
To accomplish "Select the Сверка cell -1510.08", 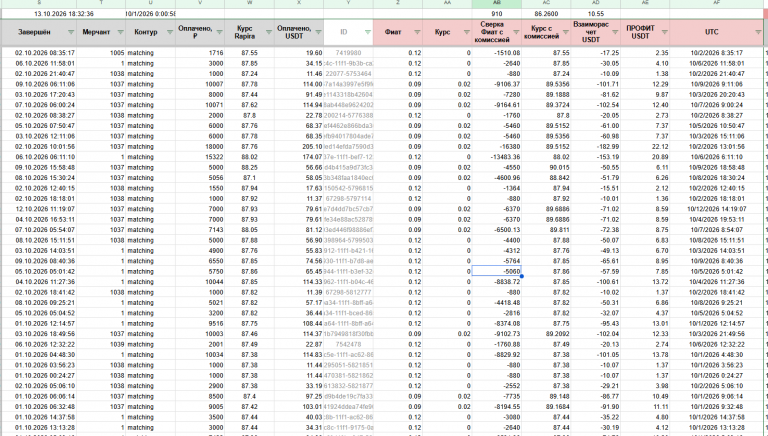I will click(x=497, y=53).
